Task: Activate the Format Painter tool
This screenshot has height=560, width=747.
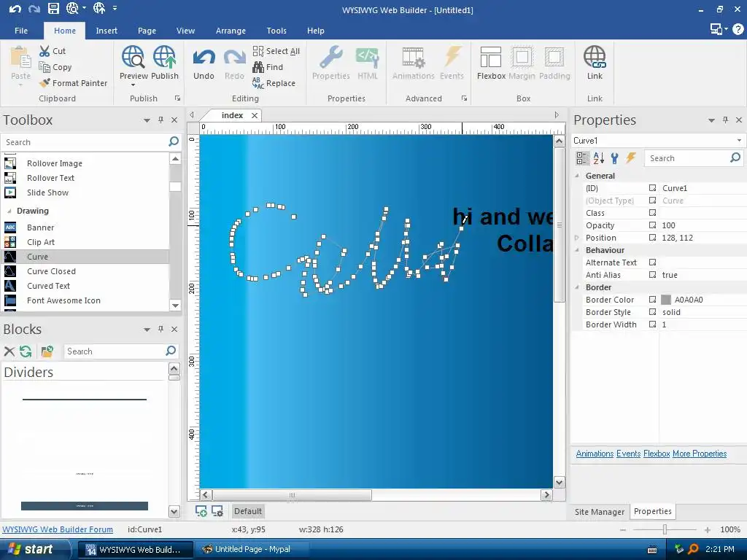Action: (74, 83)
